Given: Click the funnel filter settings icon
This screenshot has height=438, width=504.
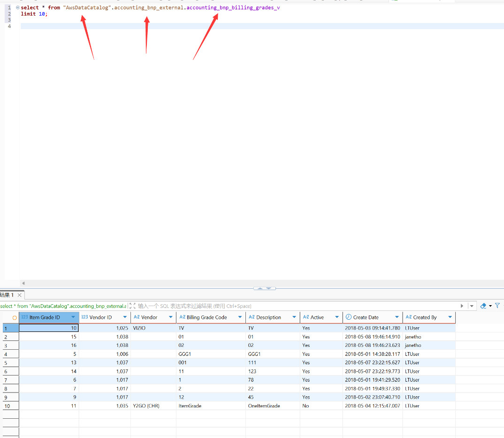Looking at the screenshot, I should point(497,306).
